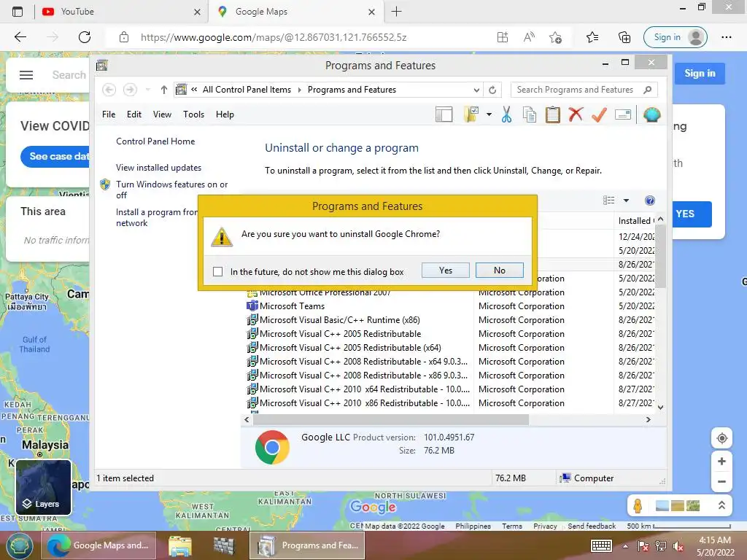Add page to favorites star icon
This screenshot has height=560, width=747.
pyautogui.click(x=555, y=37)
